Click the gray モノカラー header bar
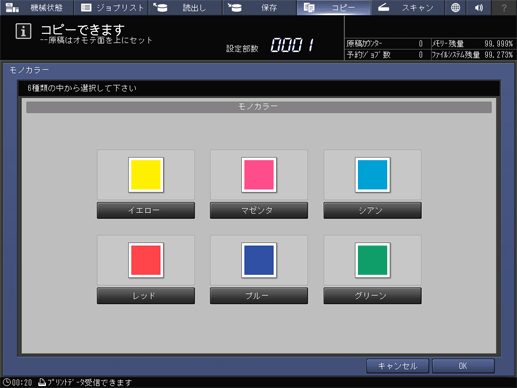This screenshot has width=517, height=388. [259, 107]
